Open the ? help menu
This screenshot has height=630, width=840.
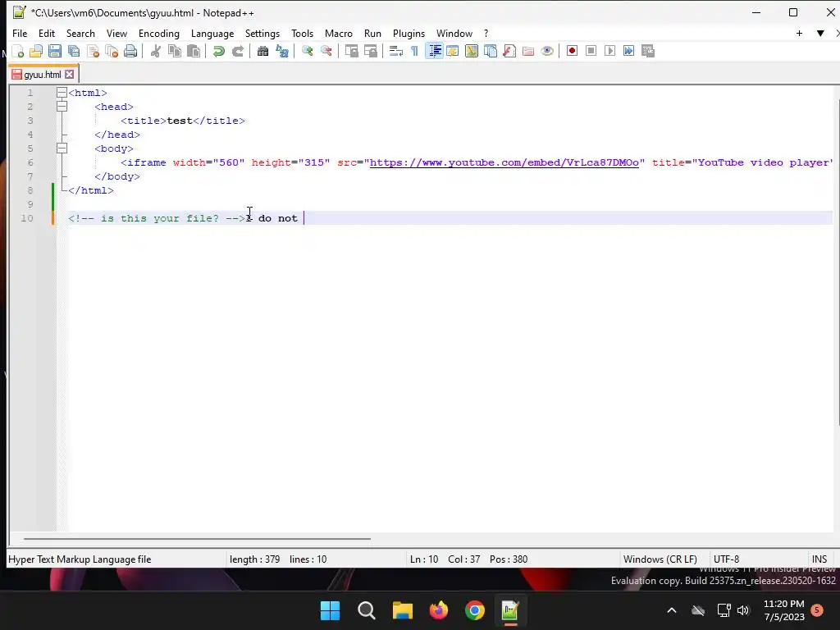tap(486, 33)
